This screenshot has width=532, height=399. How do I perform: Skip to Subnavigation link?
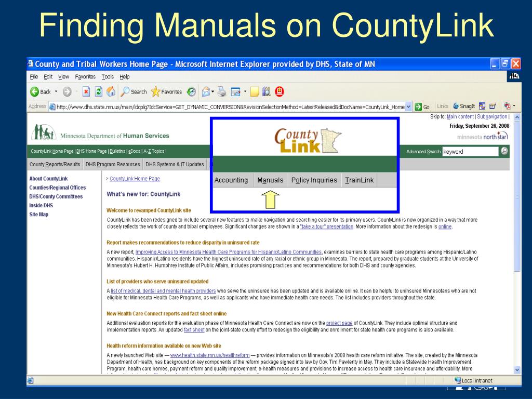[x=492, y=116]
